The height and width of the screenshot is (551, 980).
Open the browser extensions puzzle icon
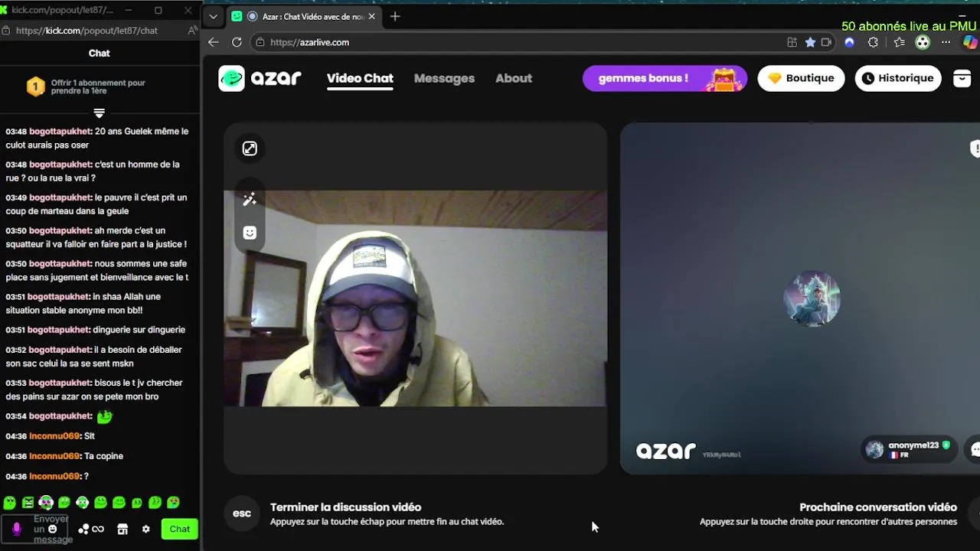point(873,42)
